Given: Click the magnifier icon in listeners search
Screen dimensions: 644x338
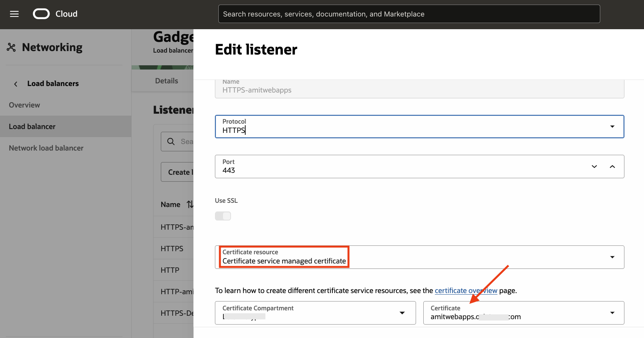Looking at the screenshot, I should [171, 141].
